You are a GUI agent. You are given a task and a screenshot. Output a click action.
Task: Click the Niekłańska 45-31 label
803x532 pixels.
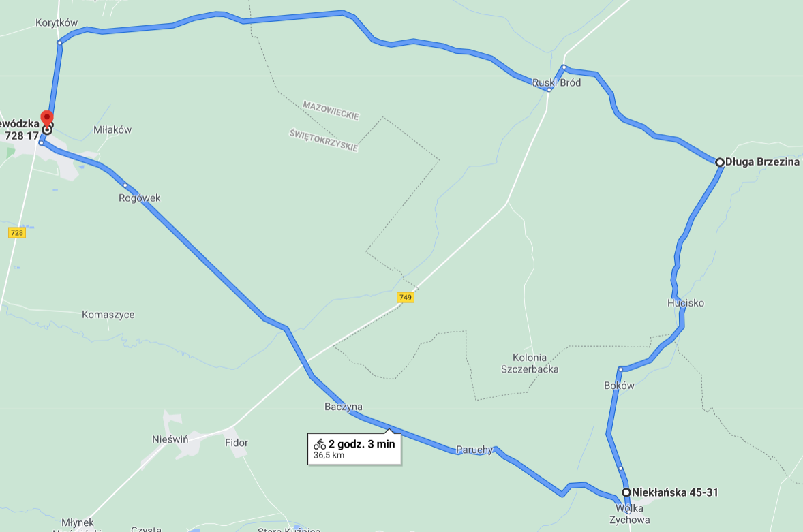pyautogui.click(x=674, y=492)
